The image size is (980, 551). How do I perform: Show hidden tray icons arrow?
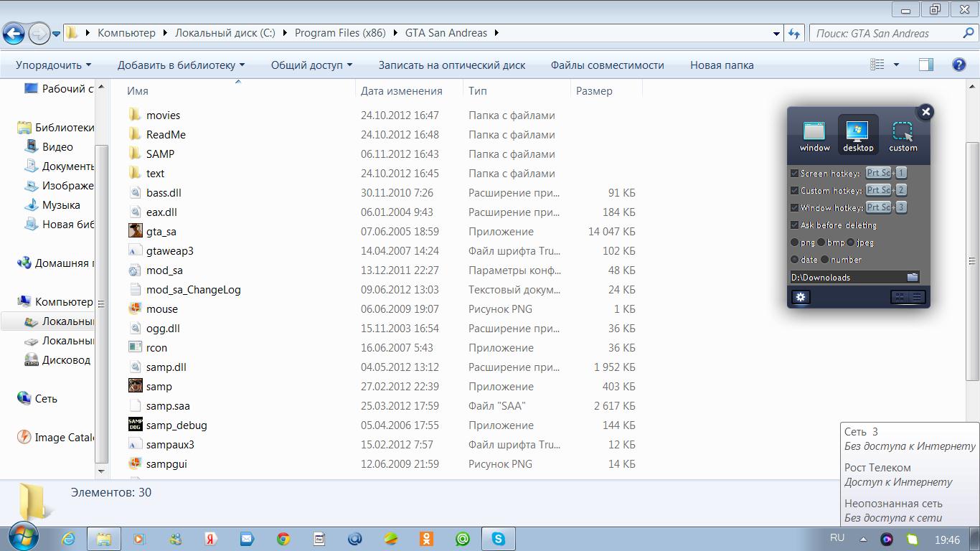tap(864, 540)
